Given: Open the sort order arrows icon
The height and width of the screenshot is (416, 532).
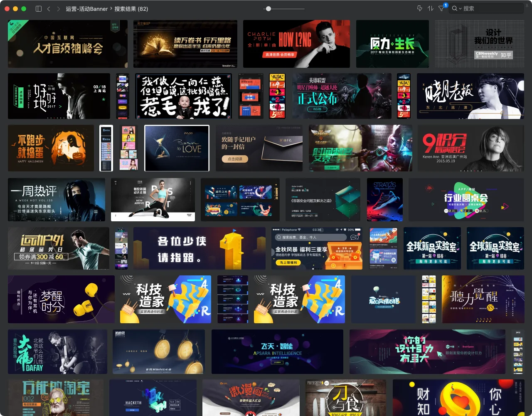Looking at the screenshot, I should click(431, 8).
